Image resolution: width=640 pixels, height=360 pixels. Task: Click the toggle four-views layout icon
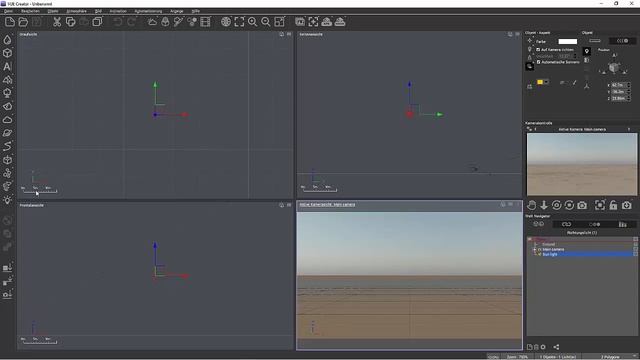pos(280,22)
